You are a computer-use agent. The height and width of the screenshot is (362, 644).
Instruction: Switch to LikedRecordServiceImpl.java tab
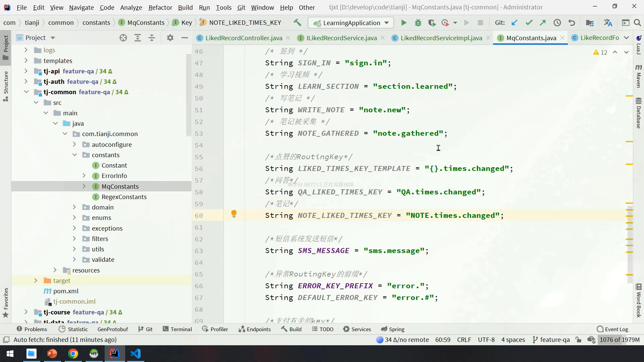[x=441, y=38]
